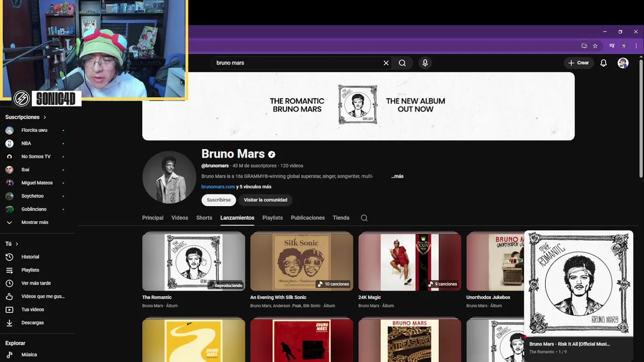
Task: Bookmark page with the star icon
Action: (x=595, y=46)
